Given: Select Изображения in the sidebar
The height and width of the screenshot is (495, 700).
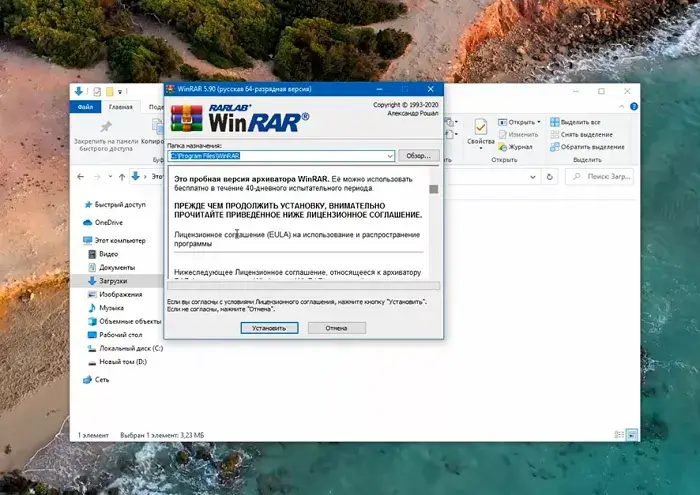Looking at the screenshot, I should [x=115, y=294].
